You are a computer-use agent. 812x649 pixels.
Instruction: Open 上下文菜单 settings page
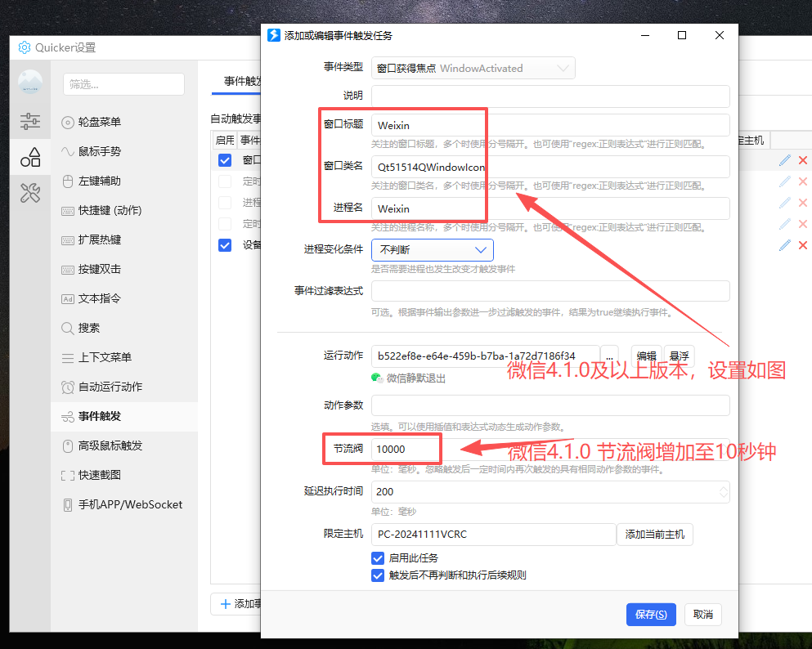point(124,358)
